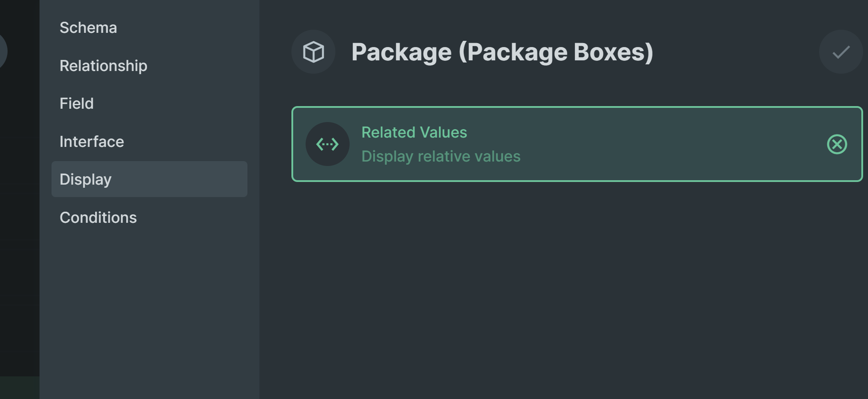This screenshot has height=399, width=868.
Task: Click the remove icon on Related Values card
Action: [x=837, y=144]
